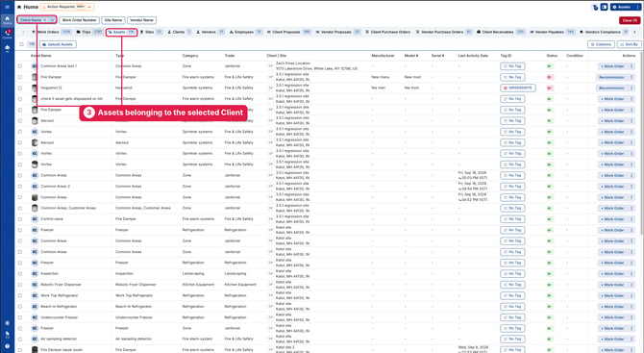The height and width of the screenshot is (353, 644).
Task: Click the site link icon in Common Areas test 1 row
Action: [x=271, y=66]
